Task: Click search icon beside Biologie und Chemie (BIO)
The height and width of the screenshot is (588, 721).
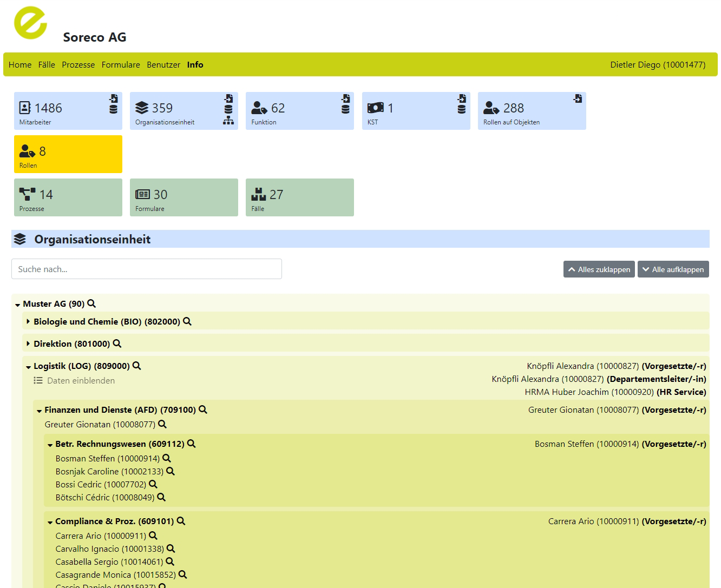Action: [187, 321]
